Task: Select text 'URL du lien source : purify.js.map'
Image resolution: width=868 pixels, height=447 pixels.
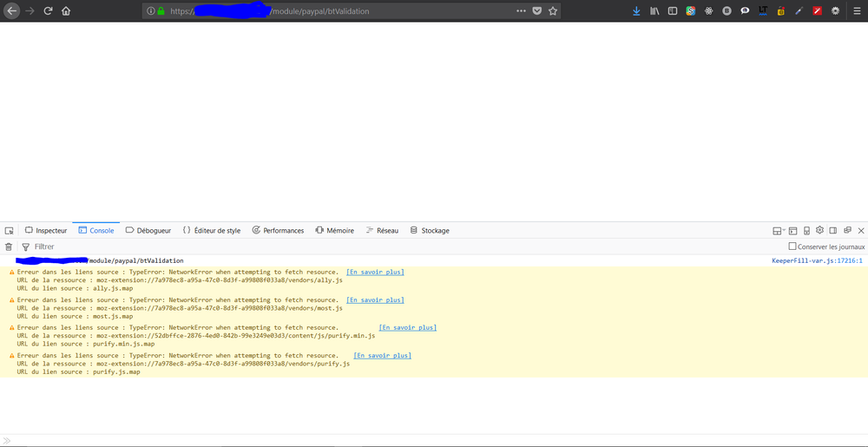Action: 79,372
